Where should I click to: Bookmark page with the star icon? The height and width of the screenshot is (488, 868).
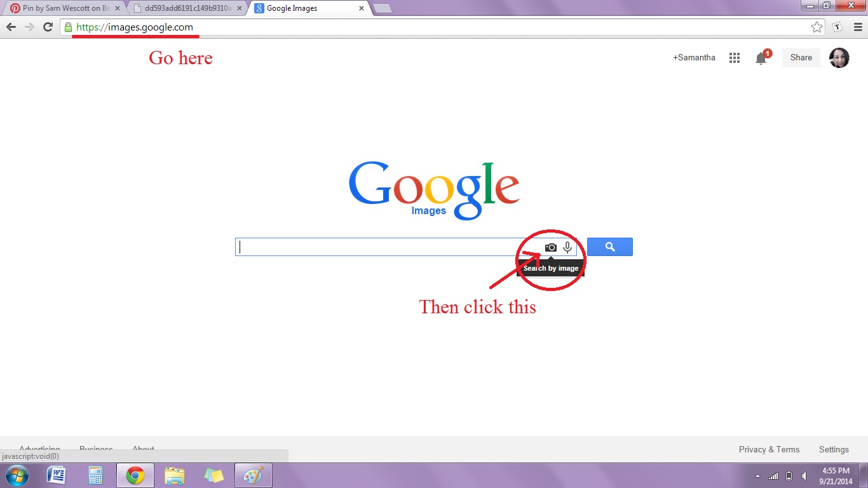point(817,27)
